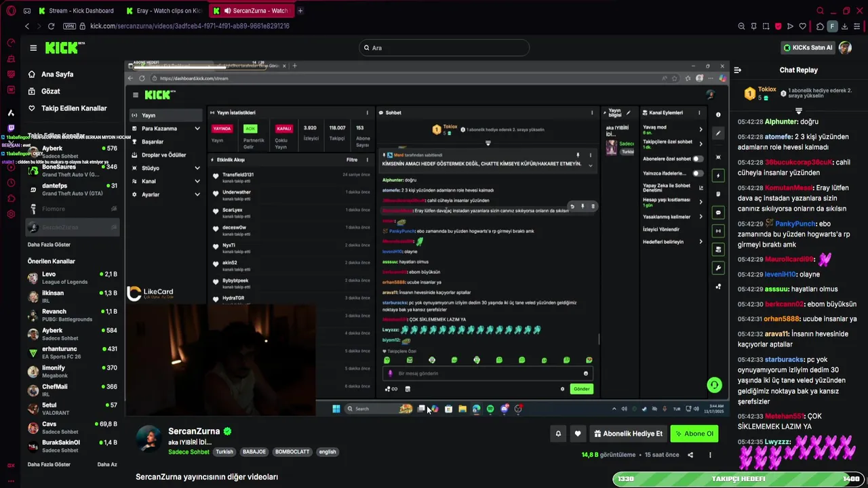Select the SercanZurna - Watch tab
The image size is (868, 488).
(x=251, y=11)
